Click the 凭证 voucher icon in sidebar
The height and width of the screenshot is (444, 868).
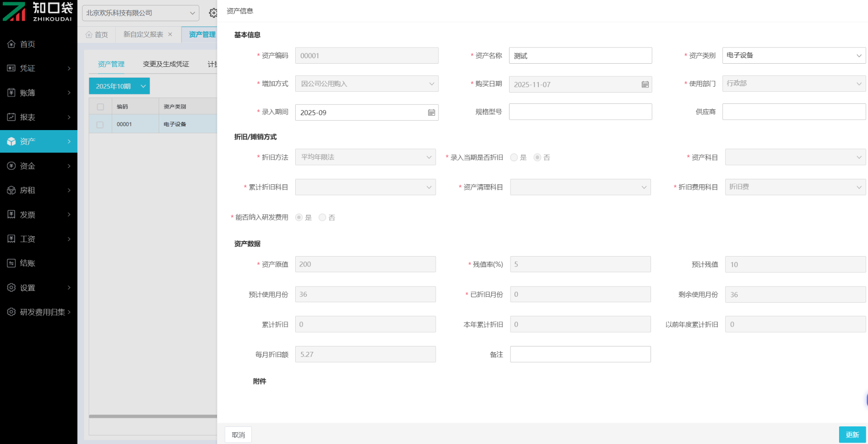(11, 68)
